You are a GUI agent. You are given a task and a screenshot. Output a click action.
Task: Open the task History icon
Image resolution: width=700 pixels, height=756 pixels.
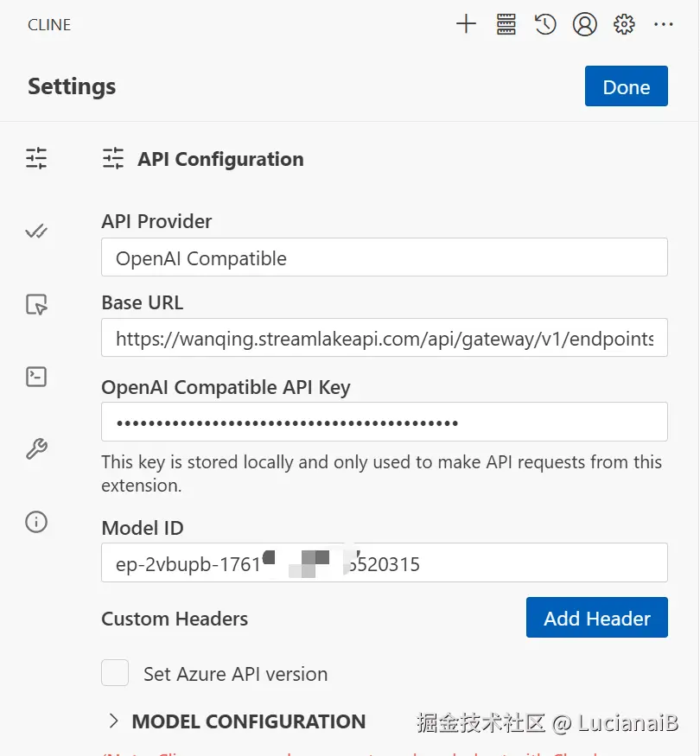pyautogui.click(x=545, y=24)
